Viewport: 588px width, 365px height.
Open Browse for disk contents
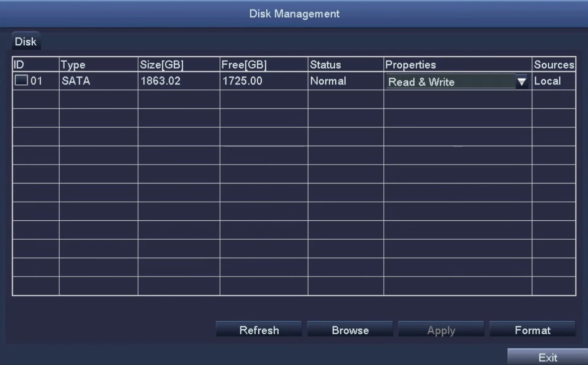click(x=350, y=329)
